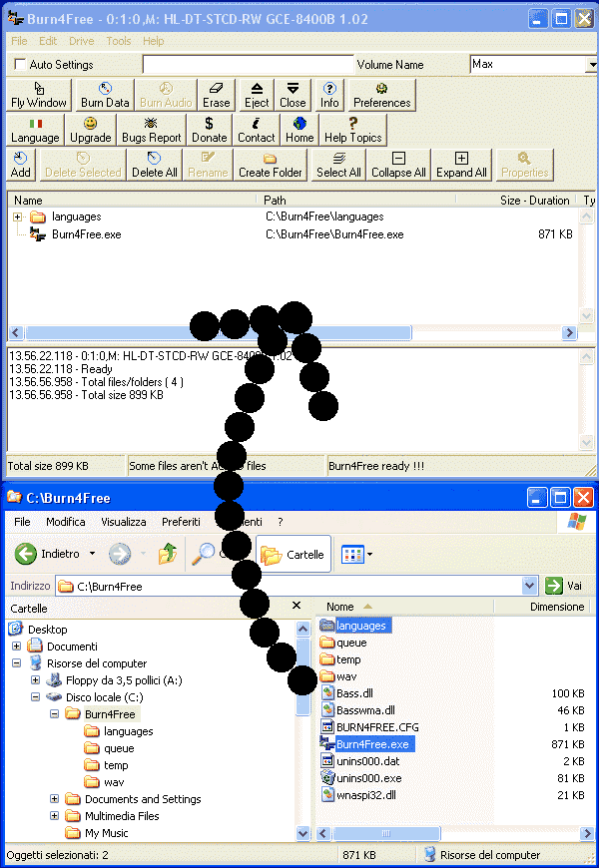This screenshot has width=599, height=868.
Task: Open the Indietro history dropdown arrow
Action: coord(92,554)
